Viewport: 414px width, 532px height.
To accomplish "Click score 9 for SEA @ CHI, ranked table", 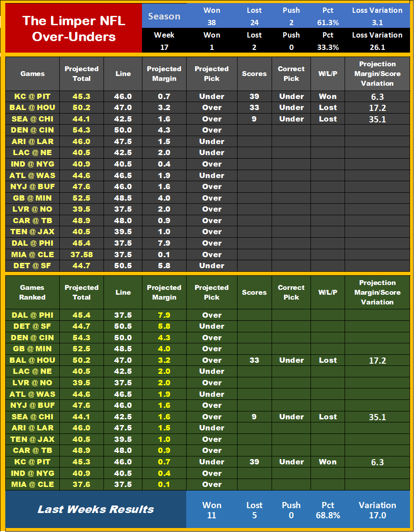I will click(254, 417).
